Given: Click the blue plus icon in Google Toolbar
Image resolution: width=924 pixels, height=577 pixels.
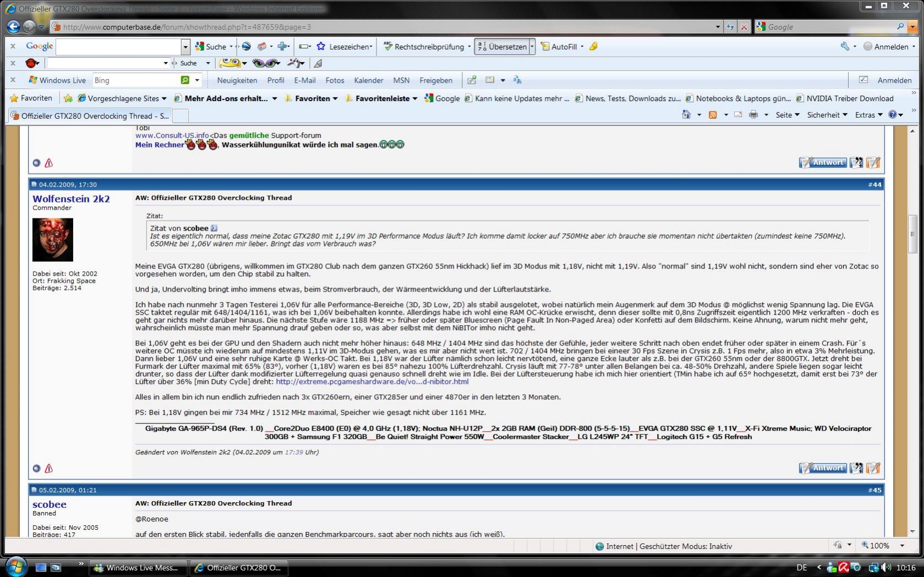Looking at the screenshot, I should tap(283, 47).
